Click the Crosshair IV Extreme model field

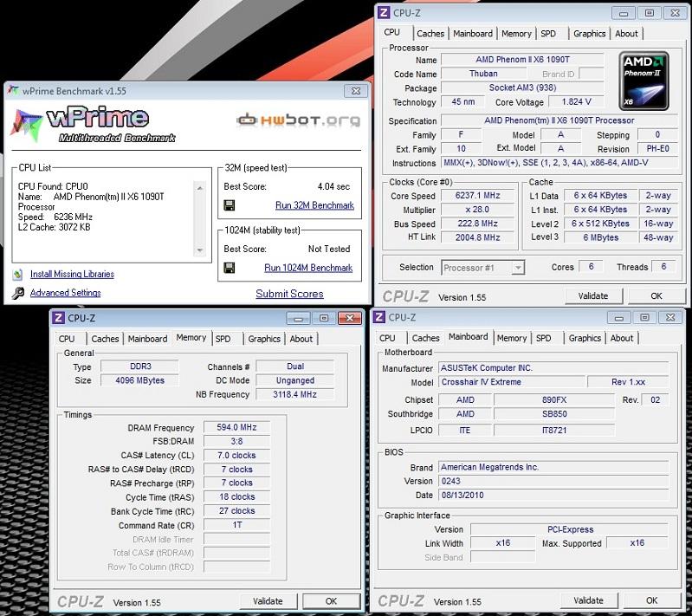512,382
